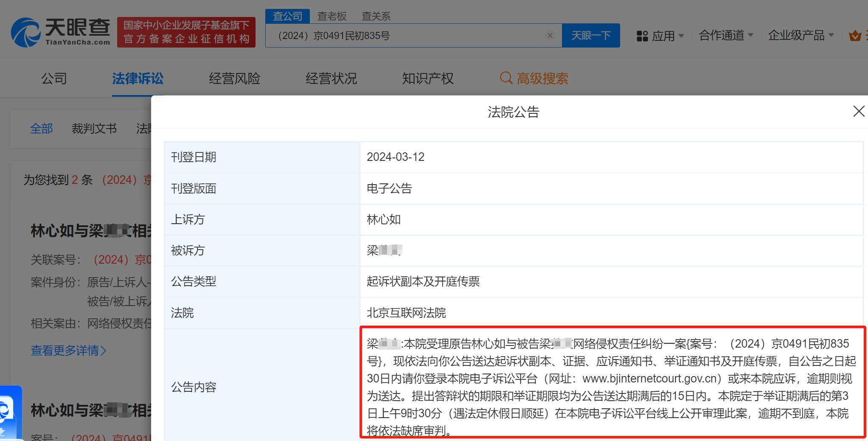Click the 天眼一下 search button
This screenshot has height=441, width=868.
591,35
